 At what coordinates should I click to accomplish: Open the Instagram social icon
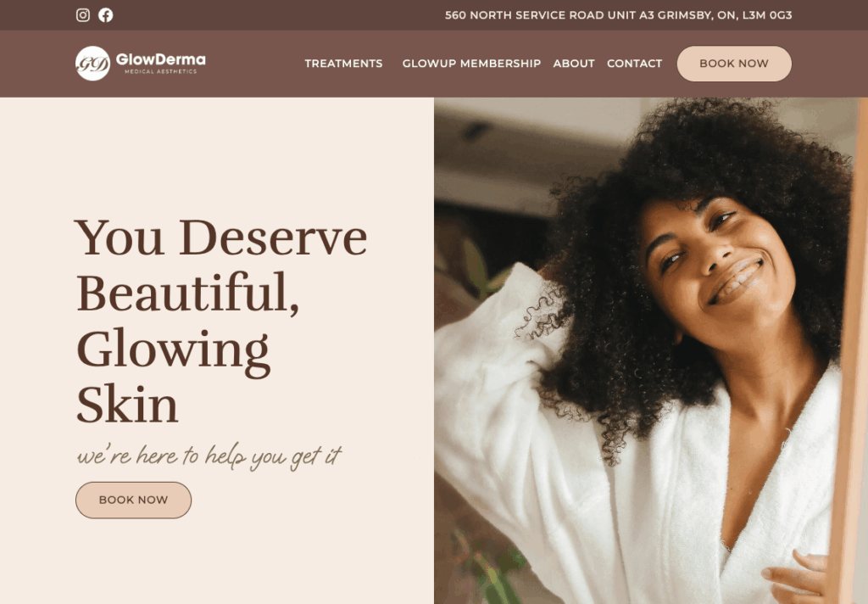tap(83, 15)
